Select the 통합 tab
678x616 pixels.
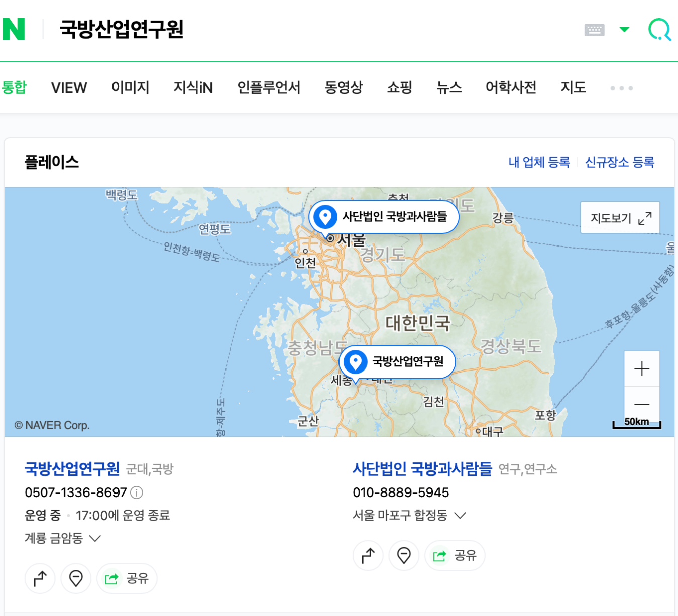click(x=14, y=87)
